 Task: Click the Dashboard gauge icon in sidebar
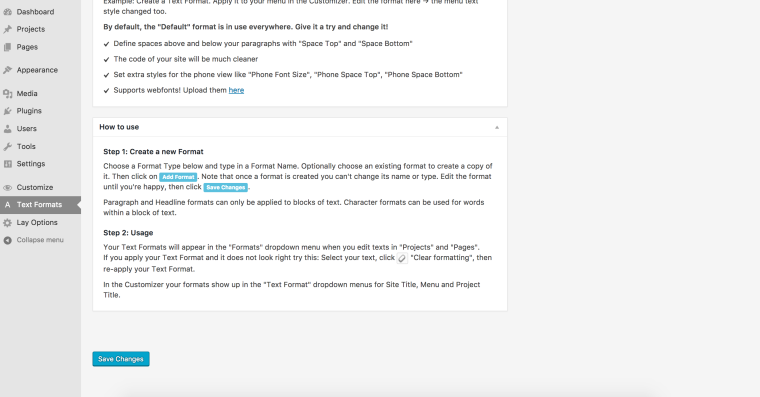pos(7,12)
